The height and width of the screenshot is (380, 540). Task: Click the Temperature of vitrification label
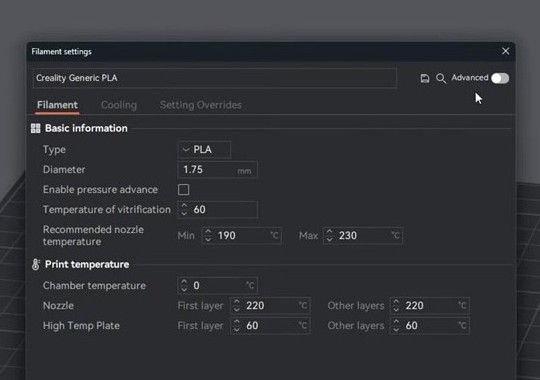coord(107,209)
